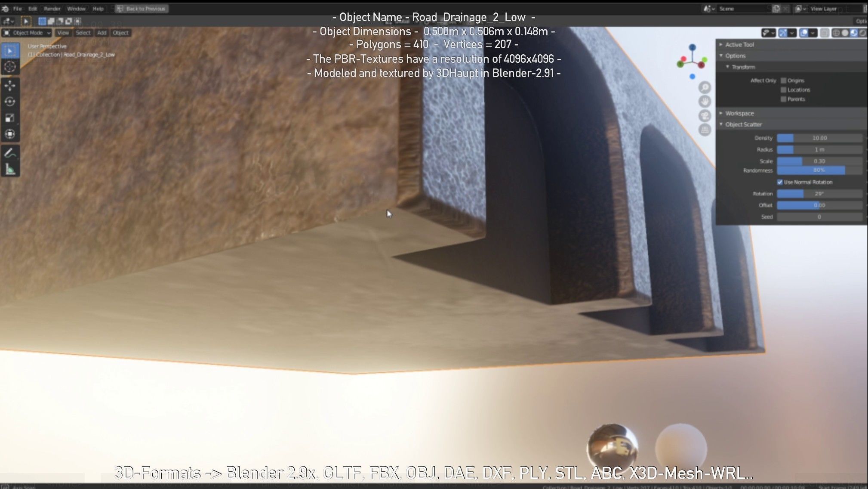Open the viewport Add menu
The height and width of the screenshot is (489, 868).
102,33
